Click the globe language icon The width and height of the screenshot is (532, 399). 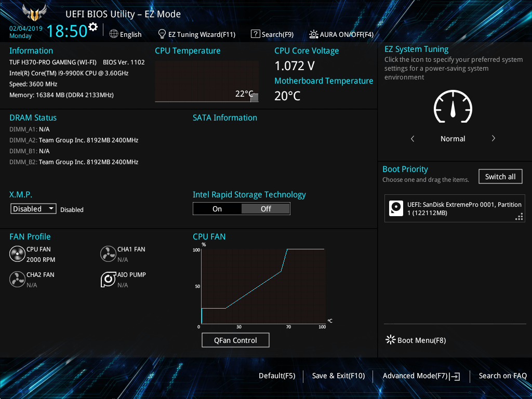(114, 34)
